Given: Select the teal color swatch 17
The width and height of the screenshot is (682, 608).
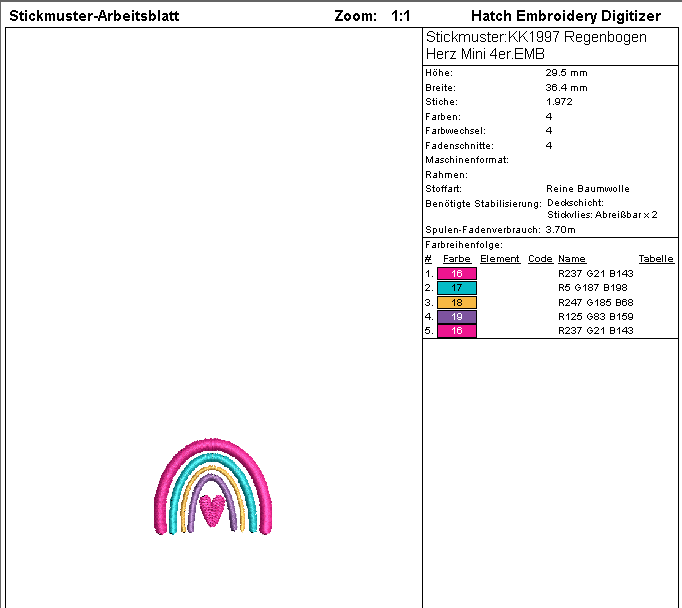Looking at the screenshot, I should point(457,288).
